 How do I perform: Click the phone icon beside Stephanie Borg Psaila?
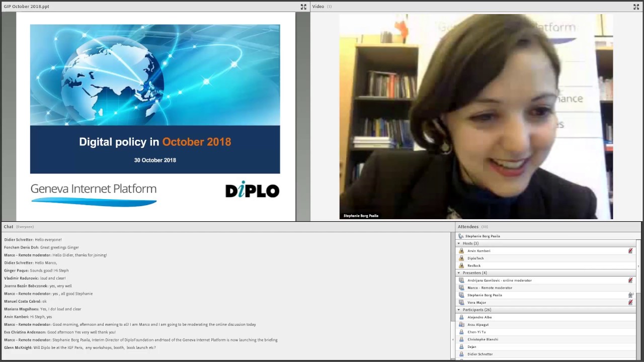pyautogui.click(x=461, y=236)
